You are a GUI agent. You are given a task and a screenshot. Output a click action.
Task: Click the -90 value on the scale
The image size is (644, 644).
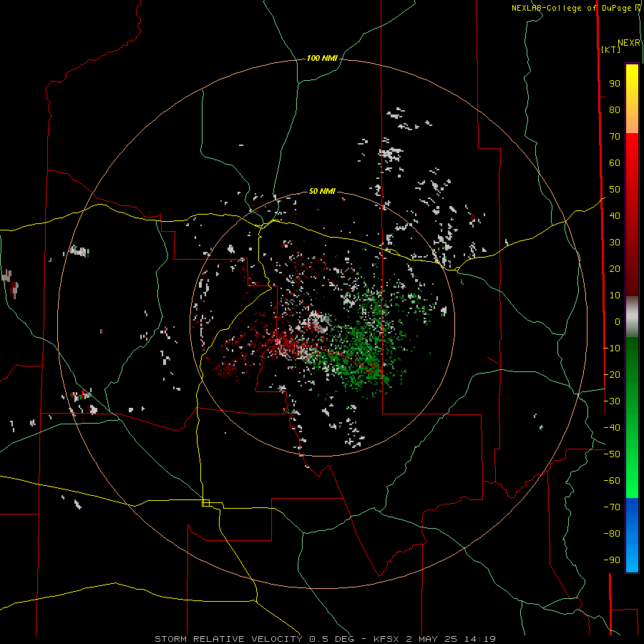tap(612, 560)
